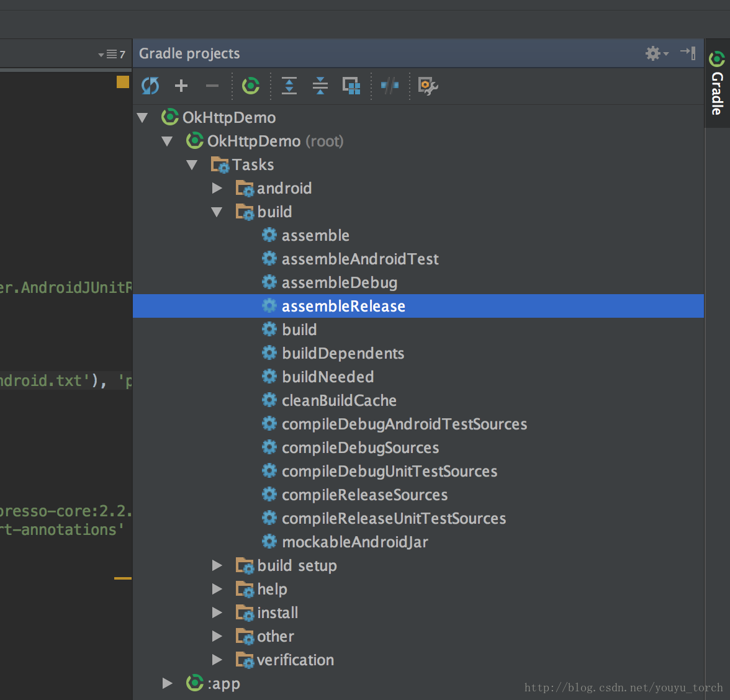Viewport: 730px width, 700px height.
Task: Show Gradle task activation dialog icon
Action: (x=351, y=86)
